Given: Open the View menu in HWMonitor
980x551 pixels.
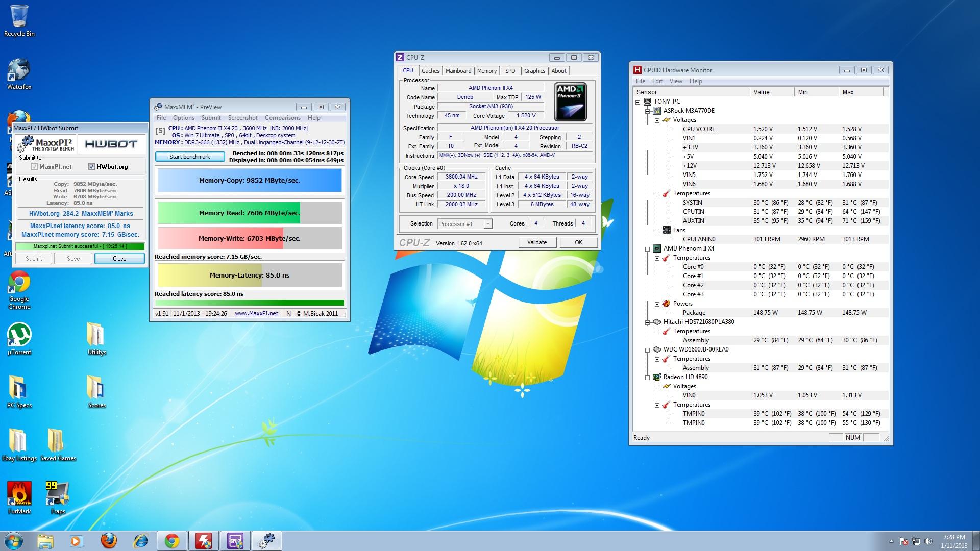Looking at the screenshot, I should (676, 81).
